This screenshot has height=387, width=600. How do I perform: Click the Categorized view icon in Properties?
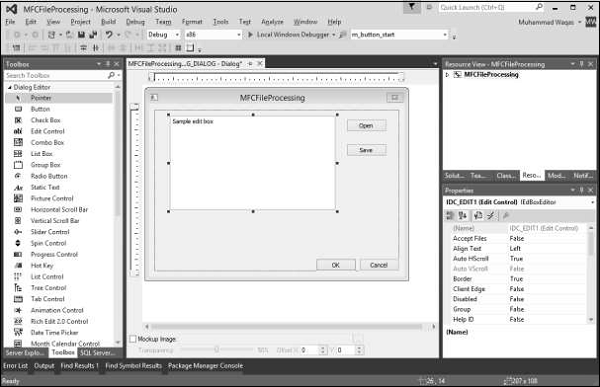pyautogui.click(x=450, y=216)
